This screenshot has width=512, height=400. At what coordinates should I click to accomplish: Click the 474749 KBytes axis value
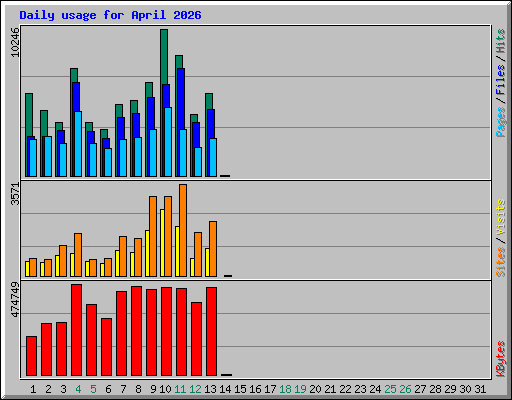pos(15,299)
